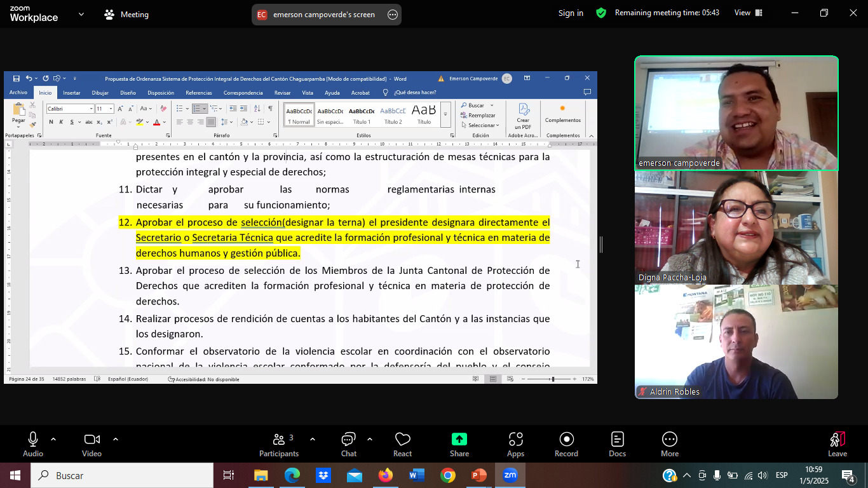Open Zoom Docs
The height and width of the screenshot is (488, 868).
point(617,445)
